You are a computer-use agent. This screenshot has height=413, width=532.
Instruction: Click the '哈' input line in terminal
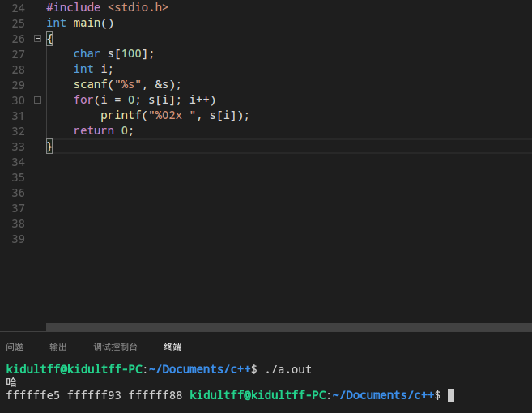11,382
